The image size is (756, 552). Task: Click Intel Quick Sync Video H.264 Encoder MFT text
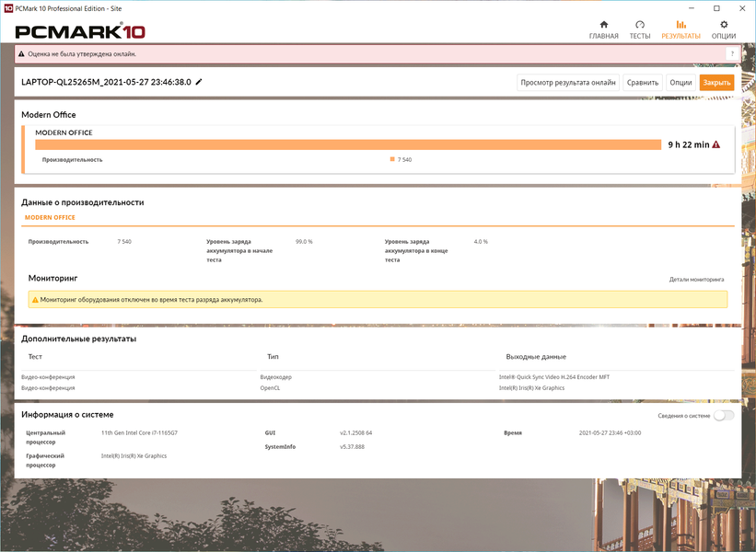[554, 377]
